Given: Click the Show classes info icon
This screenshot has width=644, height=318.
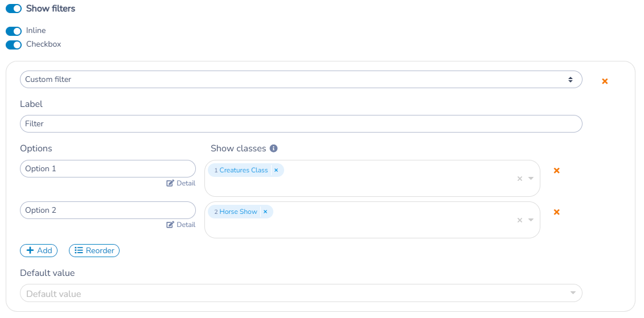Looking at the screenshot, I should [273, 148].
